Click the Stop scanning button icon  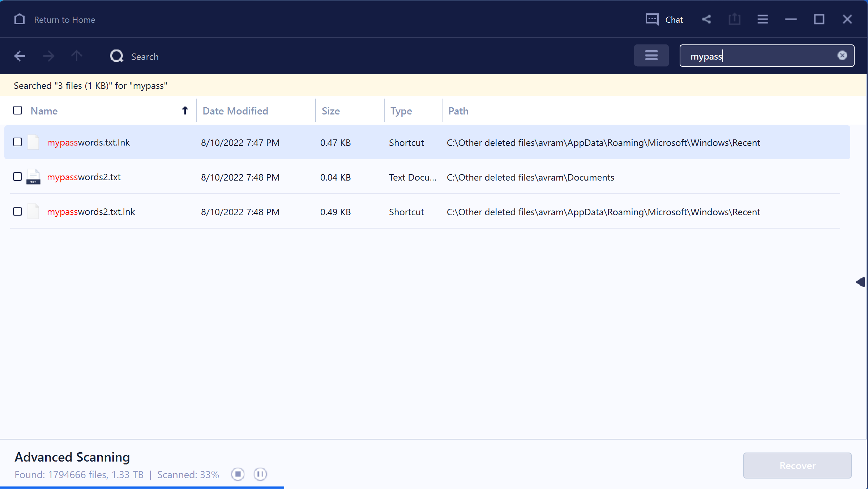239,475
